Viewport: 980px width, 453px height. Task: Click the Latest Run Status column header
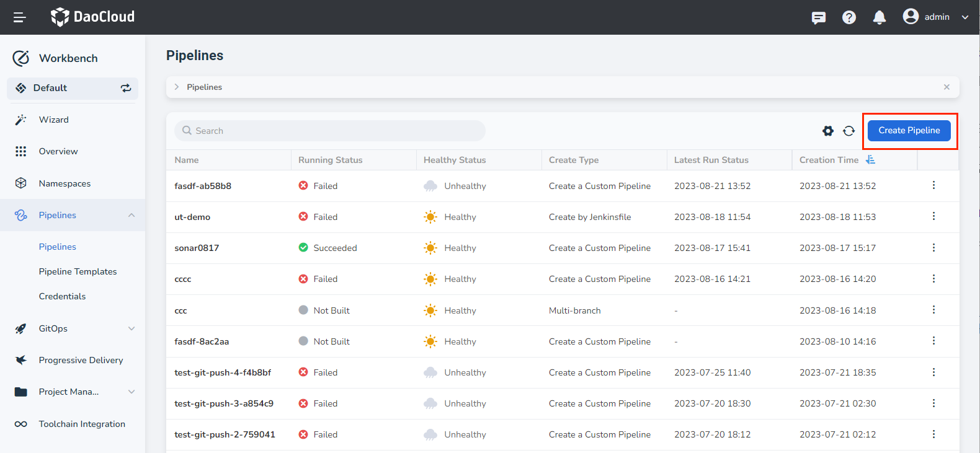tap(711, 160)
